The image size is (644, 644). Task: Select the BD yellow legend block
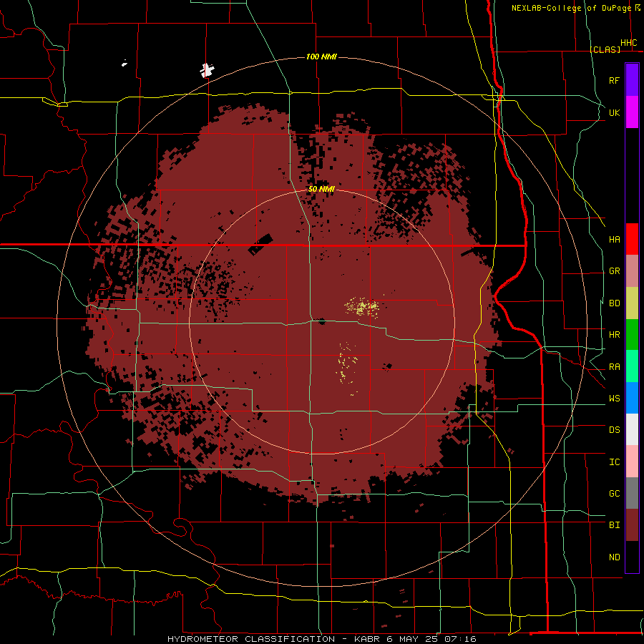pyautogui.click(x=632, y=303)
